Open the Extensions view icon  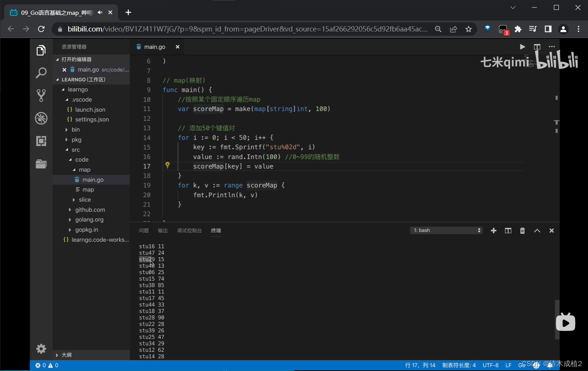(x=41, y=141)
